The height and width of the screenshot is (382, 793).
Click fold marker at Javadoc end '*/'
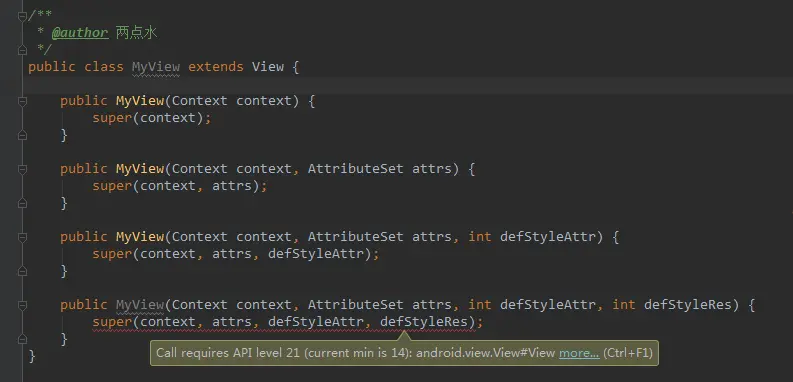[x=22, y=50]
